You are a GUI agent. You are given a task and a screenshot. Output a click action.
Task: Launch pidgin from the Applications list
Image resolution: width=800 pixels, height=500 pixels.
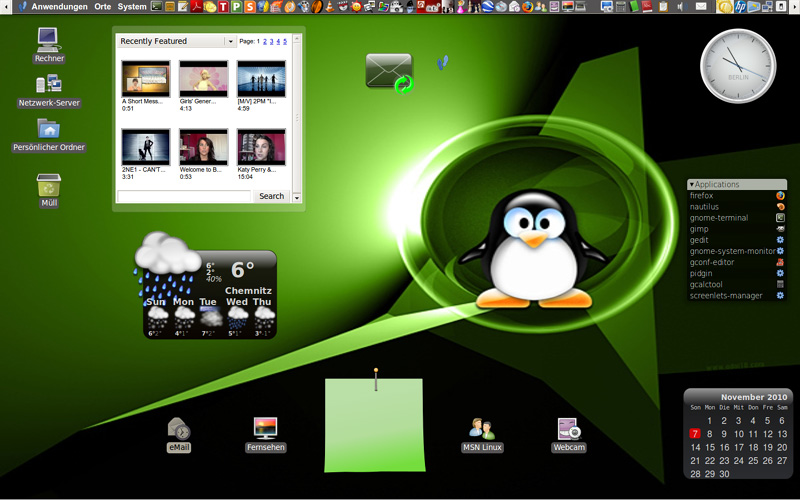(737, 273)
